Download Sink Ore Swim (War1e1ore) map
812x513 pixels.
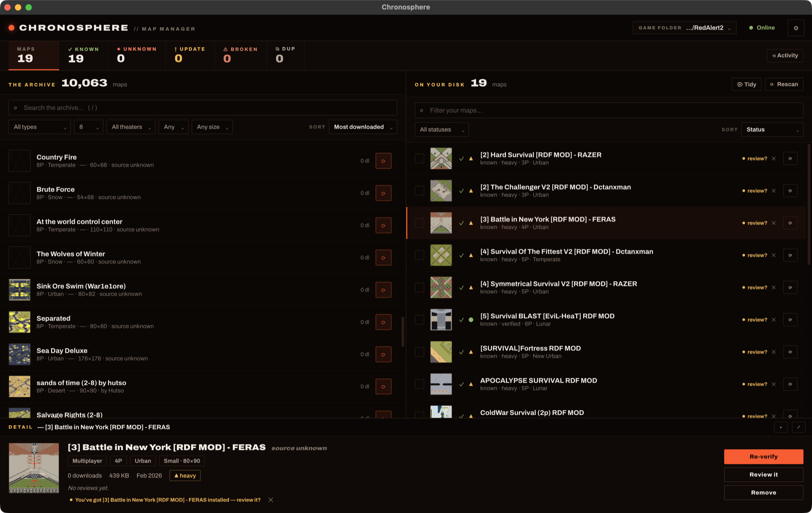pyautogui.click(x=383, y=290)
